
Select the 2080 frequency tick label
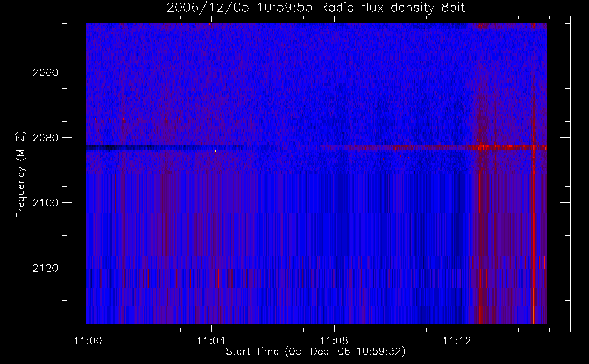pyautogui.click(x=46, y=138)
